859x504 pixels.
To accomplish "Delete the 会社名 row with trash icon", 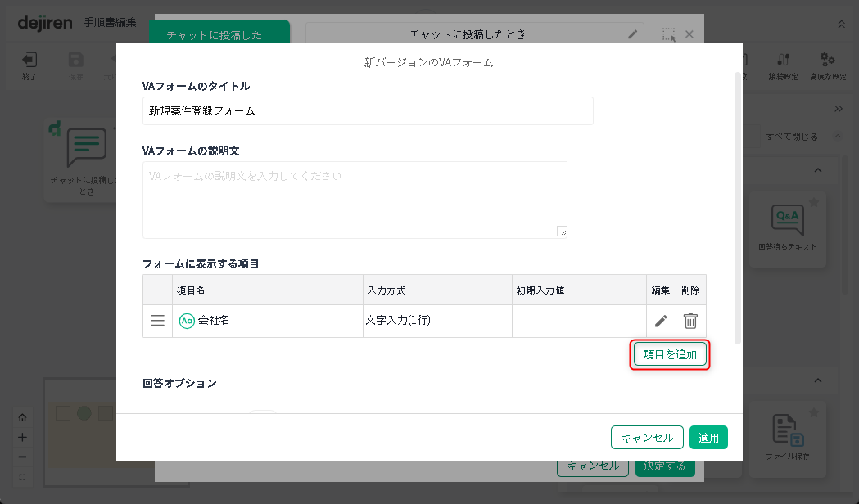I will tap(690, 321).
